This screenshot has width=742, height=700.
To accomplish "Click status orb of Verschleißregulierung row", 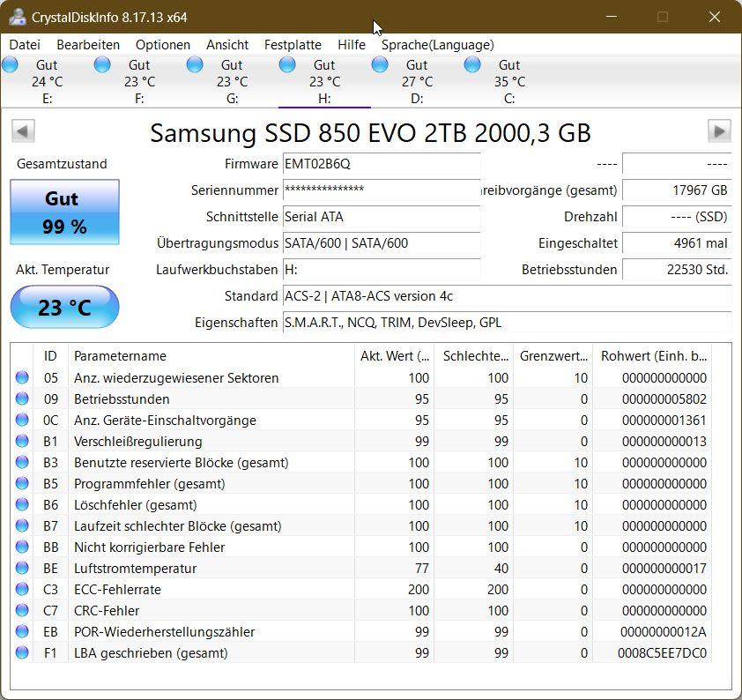I will [x=22, y=441].
